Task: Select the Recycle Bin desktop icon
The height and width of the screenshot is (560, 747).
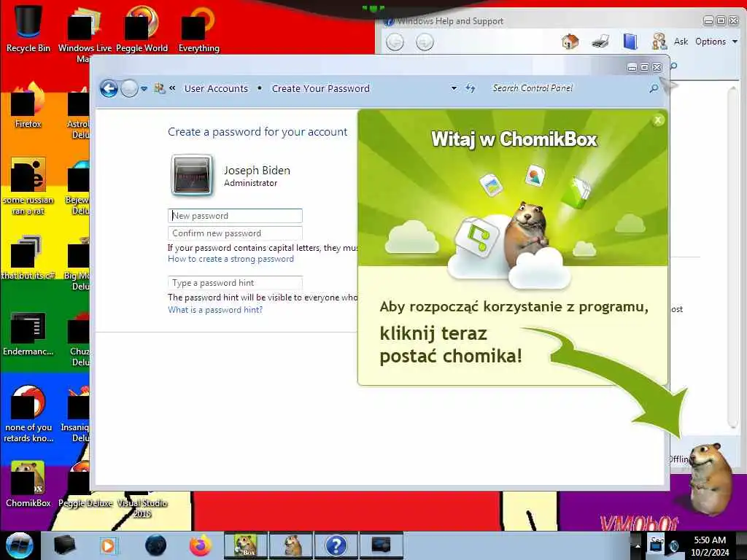Action: 28,28
